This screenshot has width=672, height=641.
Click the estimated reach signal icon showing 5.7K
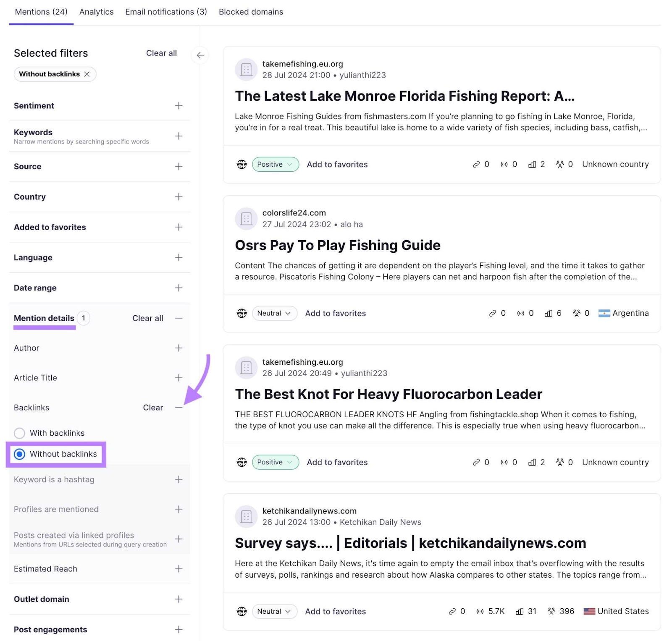click(479, 611)
